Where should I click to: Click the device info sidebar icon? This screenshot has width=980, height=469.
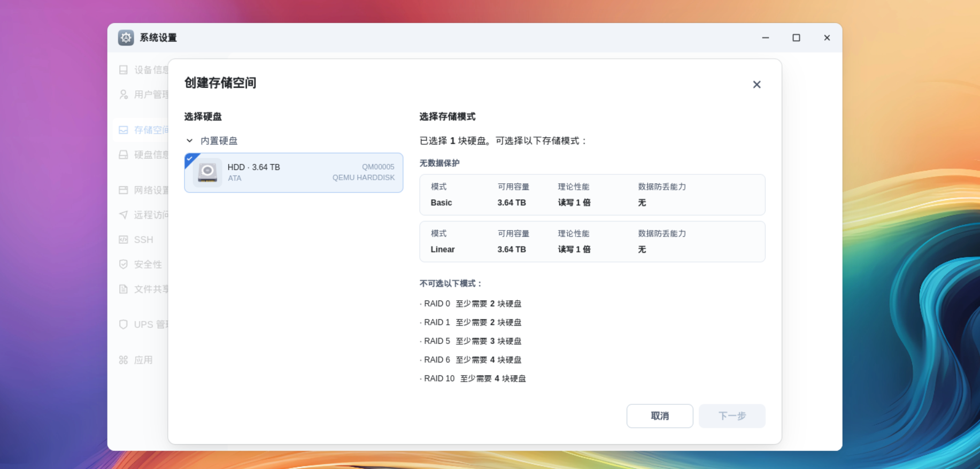point(124,70)
